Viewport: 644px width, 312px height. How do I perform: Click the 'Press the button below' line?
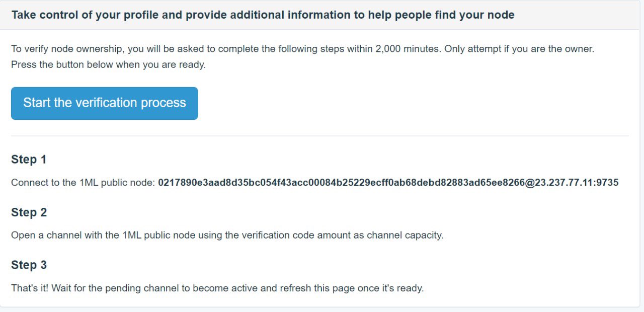point(109,65)
